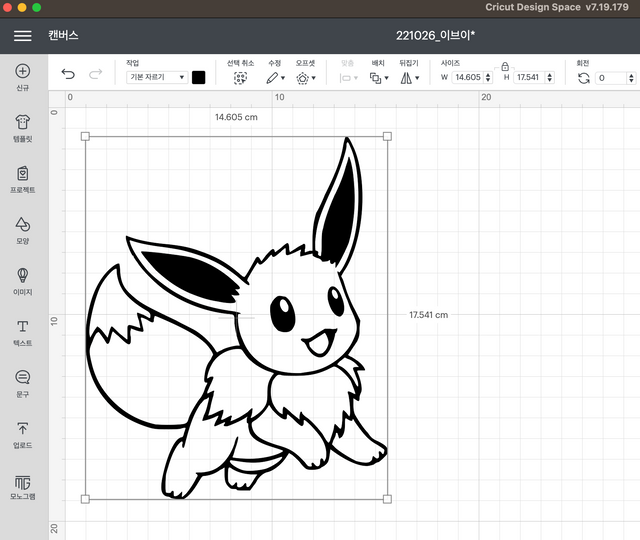The image size is (640, 540).
Task: Adjust width using the W stepper arrows
Action: [488, 77]
